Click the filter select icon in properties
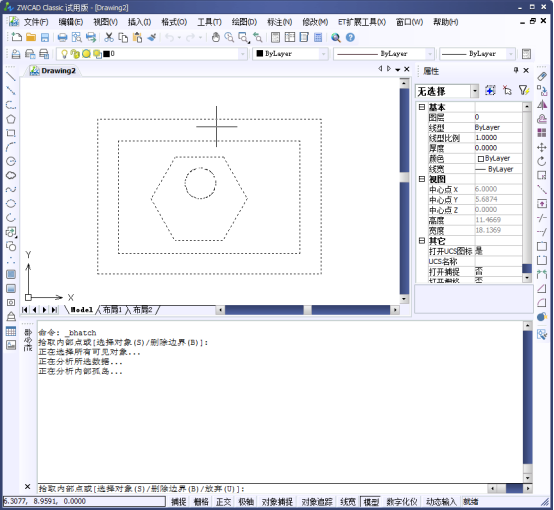The width and height of the screenshot is (554, 510). pyautogui.click(x=524, y=91)
